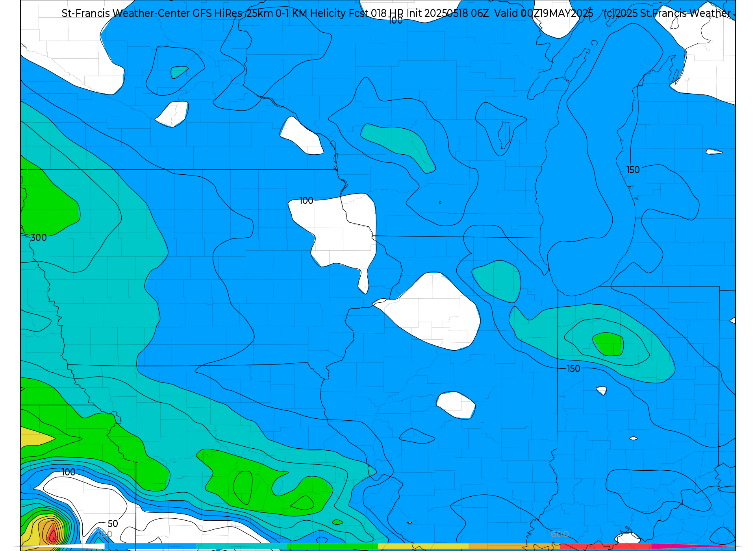Click the '50' contour label
Viewport: 756px width, 551px height.
(113, 524)
